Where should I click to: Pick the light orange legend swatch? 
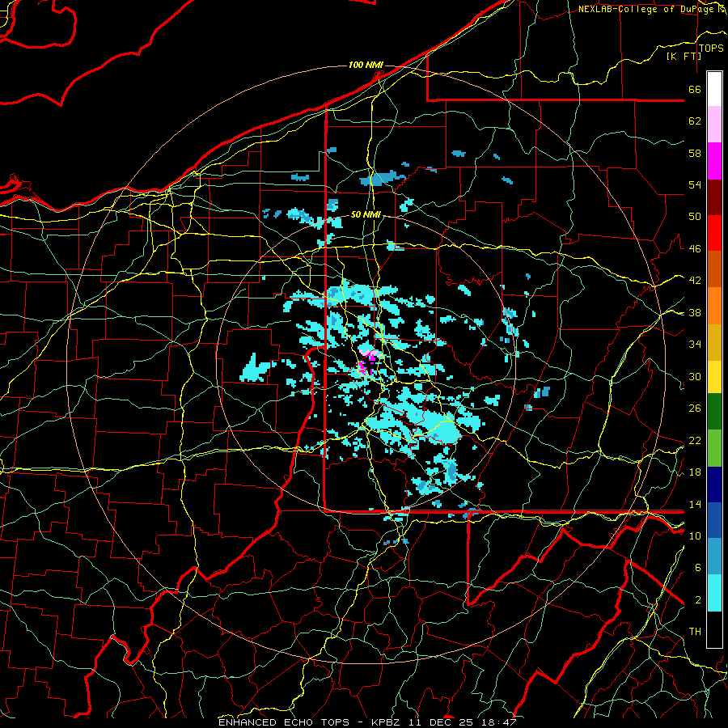[x=714, y=306]
